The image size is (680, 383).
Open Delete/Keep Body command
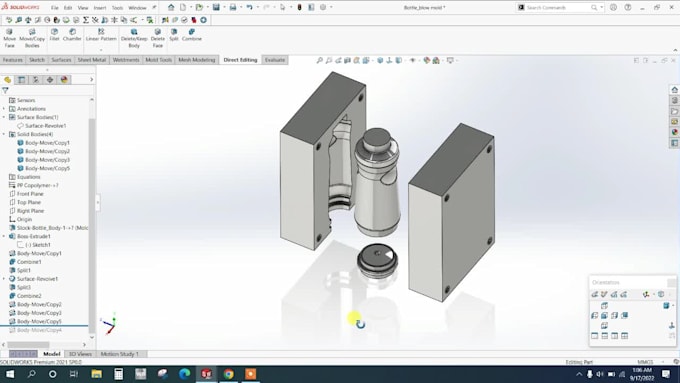134,38
